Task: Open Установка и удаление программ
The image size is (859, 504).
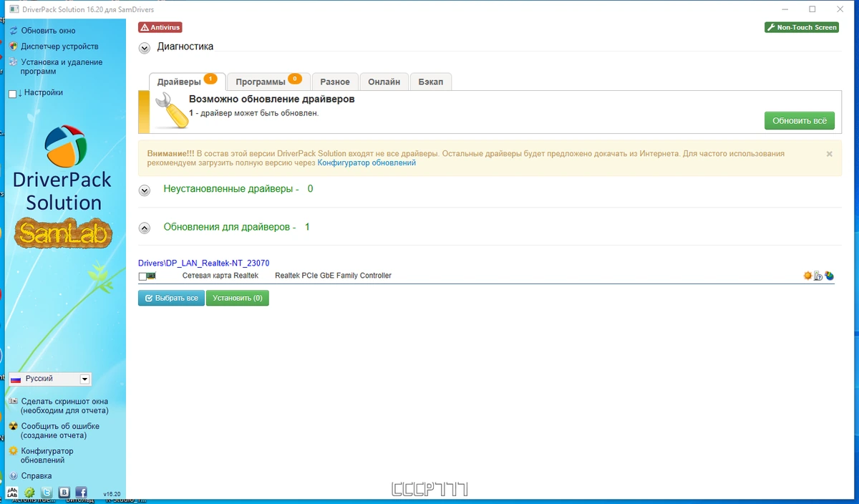Action: tap(62, 67)
